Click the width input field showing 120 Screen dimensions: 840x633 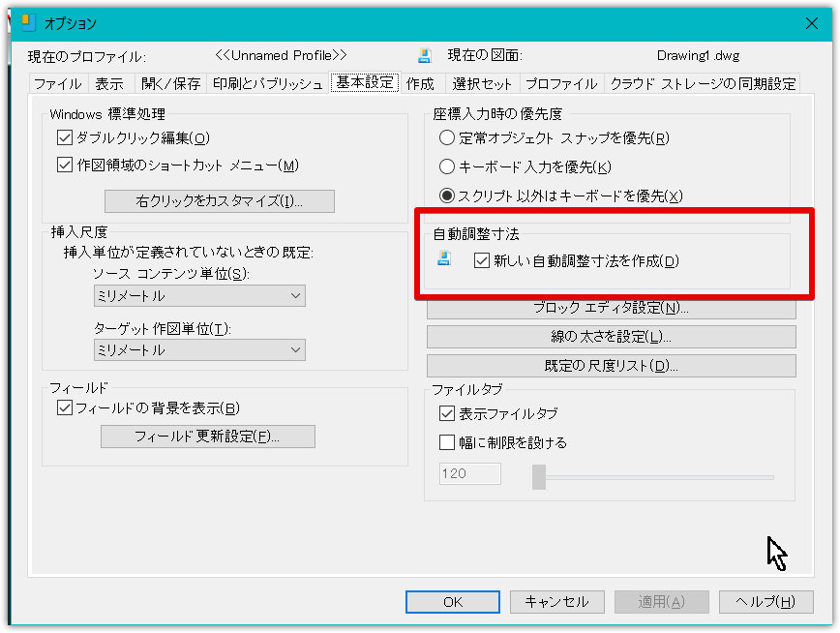point(469,473)
